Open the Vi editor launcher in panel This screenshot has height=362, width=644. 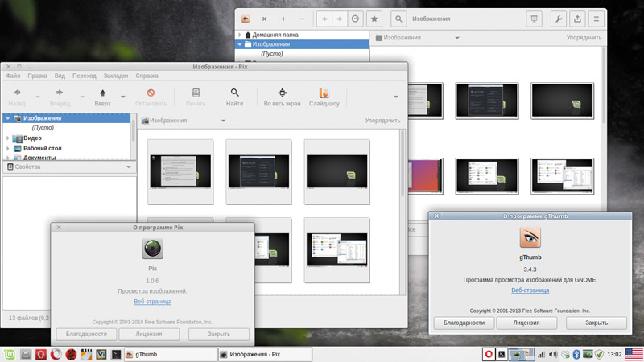101,354
